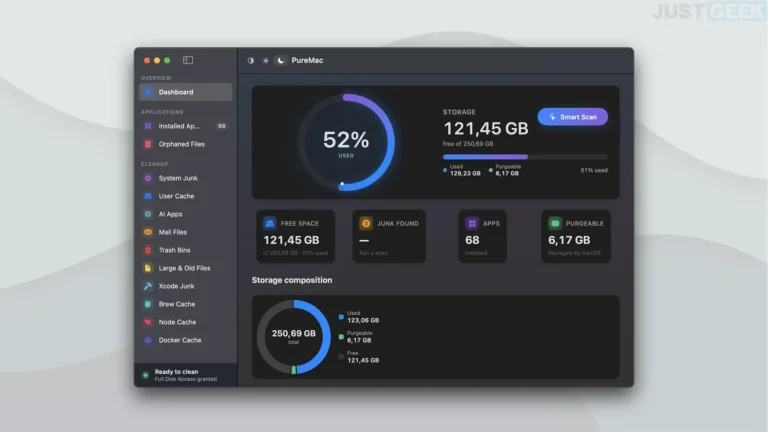Click the Full Disk Access granted text
Screen dimensions: 768x432
[186, 380]
